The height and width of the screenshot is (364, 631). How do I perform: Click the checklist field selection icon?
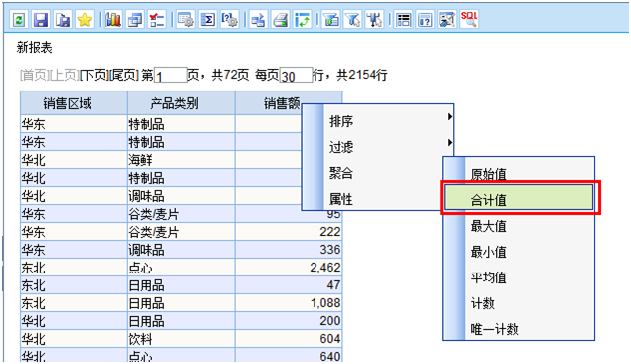[x=157, y=19]
